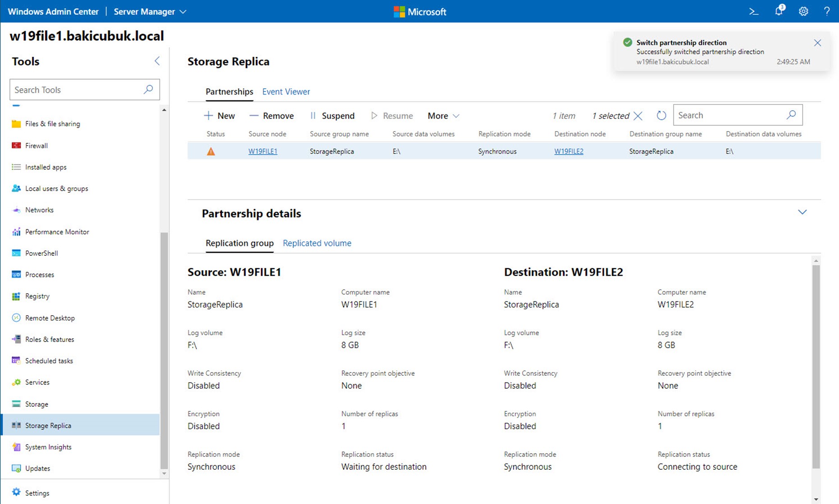The height and width of the screenshot is (504, 839).
Task: Clear the 1 selected item
Action: tap(637, 116)
